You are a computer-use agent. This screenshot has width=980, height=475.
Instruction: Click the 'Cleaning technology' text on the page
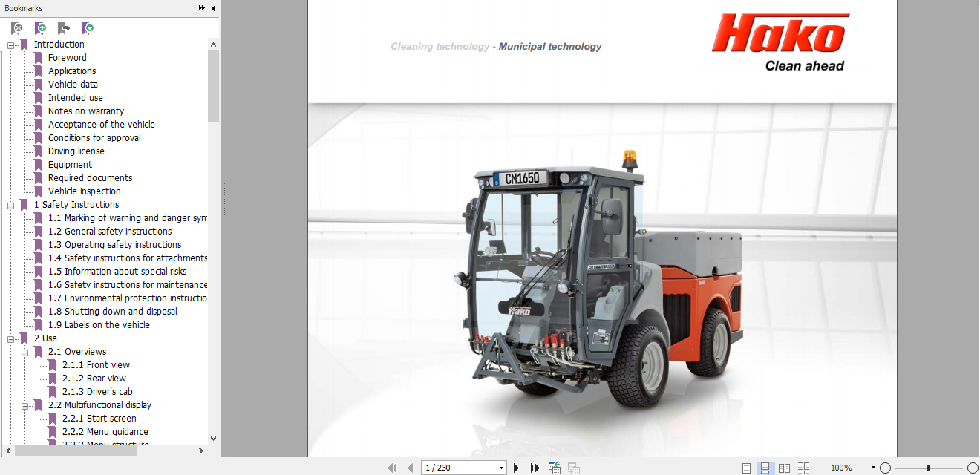pos(440,47)
